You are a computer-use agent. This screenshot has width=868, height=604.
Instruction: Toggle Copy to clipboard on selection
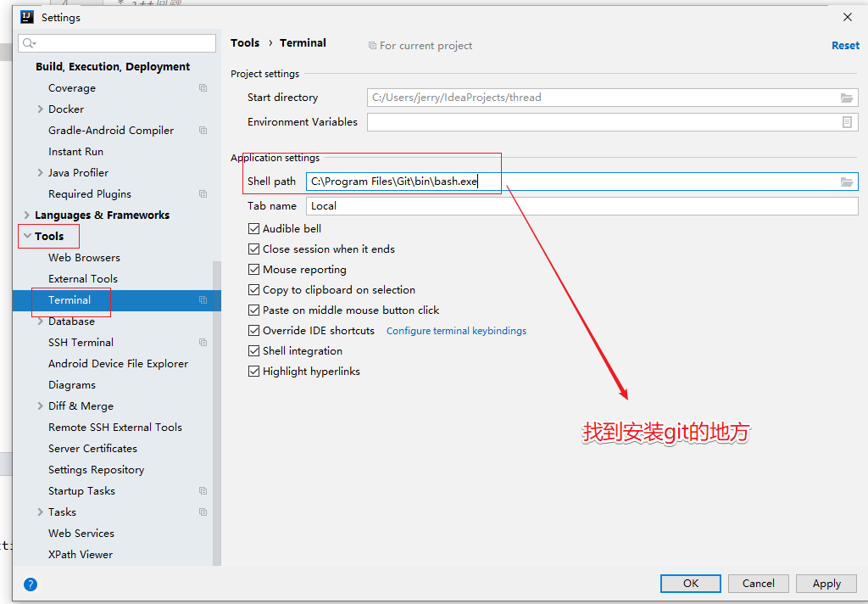(x=254, y=290)
